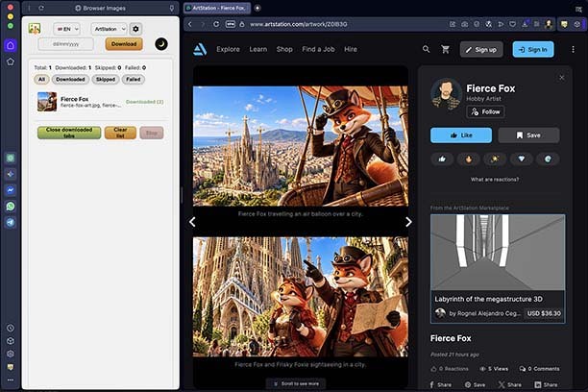Open the Shop menu
The width and height of the screenshot is (588, 392).
click(x=284, y=49)
